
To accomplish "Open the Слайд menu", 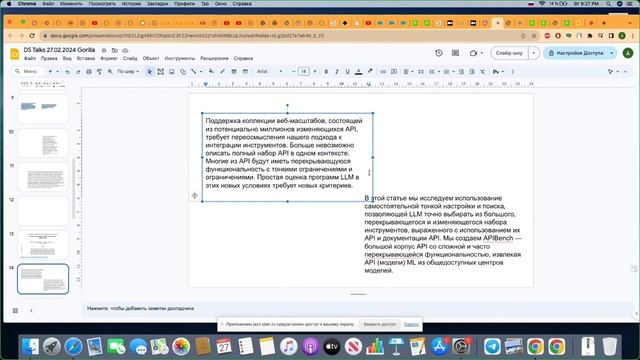I will [x=130, y=58].
